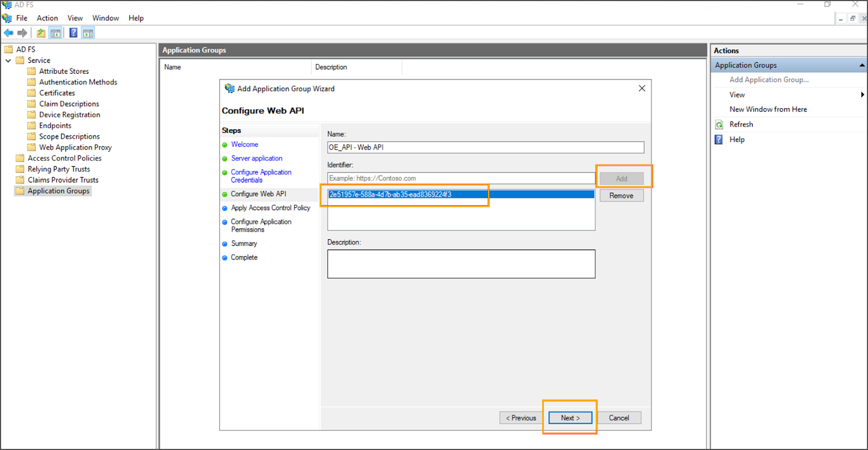Toggle Show/Hide Console Tree toolbar icon
The image size is (868, 450).
pos(55,33)
